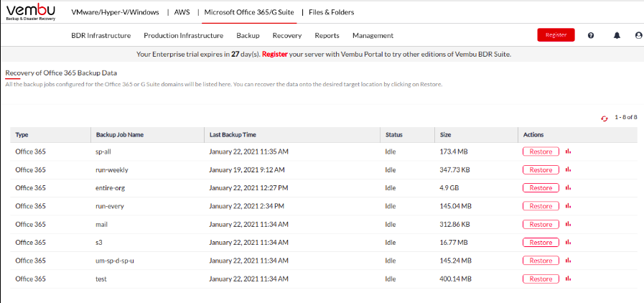Click the '347.73 KB' size value
644x303 pixels.
coord(455,169)
